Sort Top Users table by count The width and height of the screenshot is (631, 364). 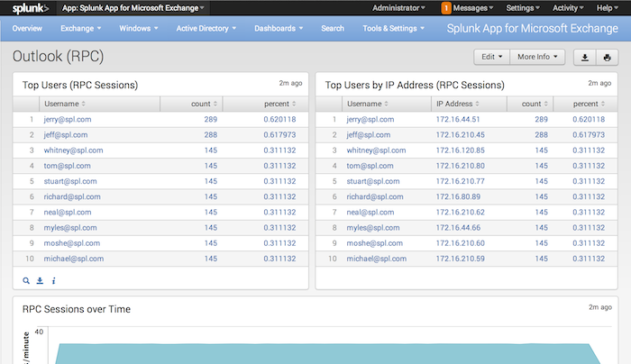[204, 104]
